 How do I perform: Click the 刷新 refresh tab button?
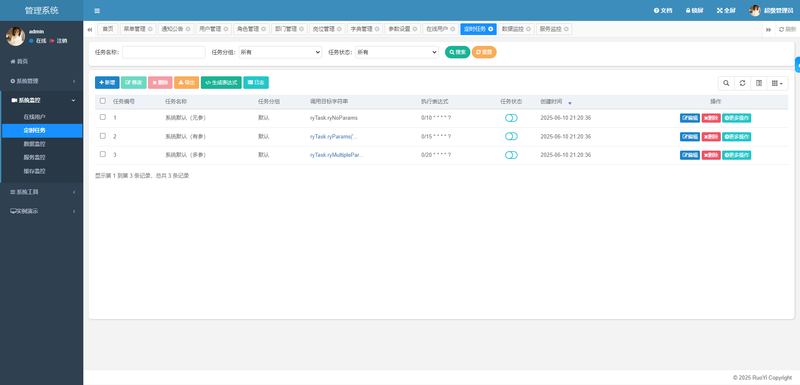tap(787, 30)
